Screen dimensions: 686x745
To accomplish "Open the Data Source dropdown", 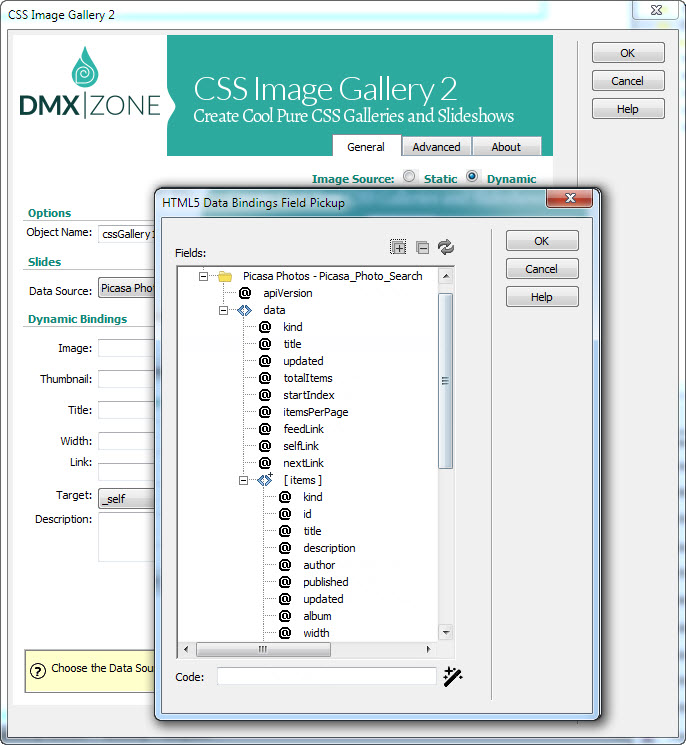I will [x=126, y=288].
